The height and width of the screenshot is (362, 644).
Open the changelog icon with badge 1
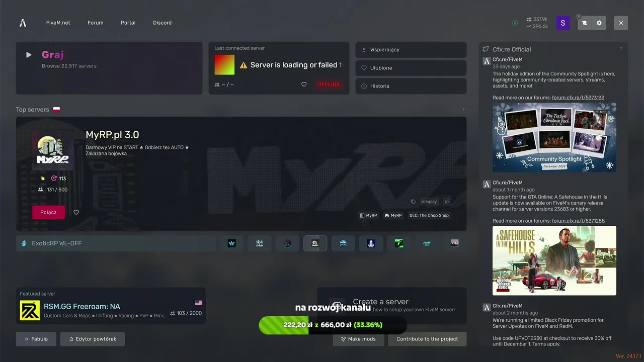click(x=585, y=23)
